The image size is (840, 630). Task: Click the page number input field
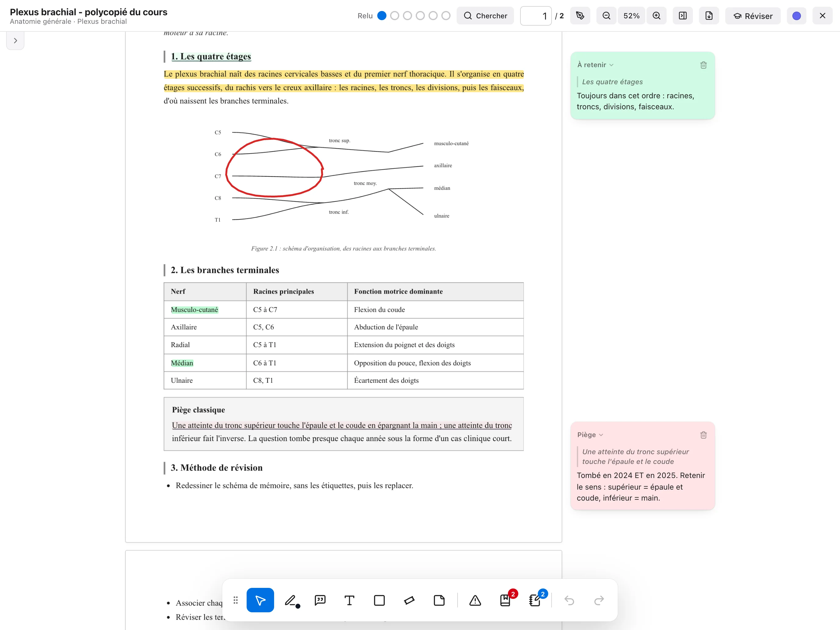(x=536, y=16)
